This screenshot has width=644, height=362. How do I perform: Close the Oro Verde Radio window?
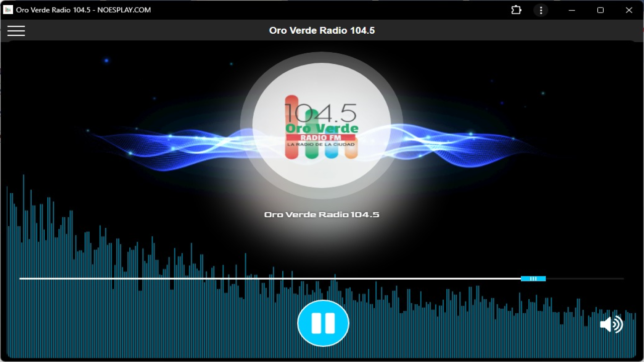[629, 10]
